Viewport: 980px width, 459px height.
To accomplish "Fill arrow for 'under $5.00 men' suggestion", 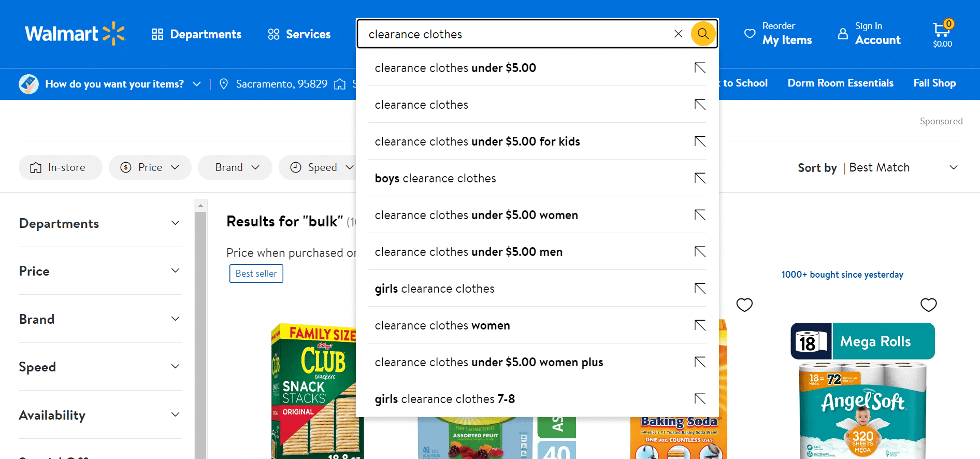I will pyautogui.click(x=700, y=252).
